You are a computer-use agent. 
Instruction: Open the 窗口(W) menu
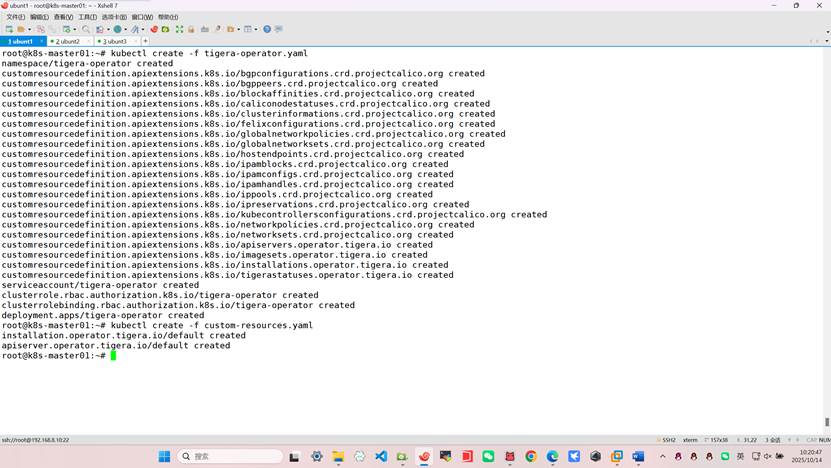click(x=142, y=17)
